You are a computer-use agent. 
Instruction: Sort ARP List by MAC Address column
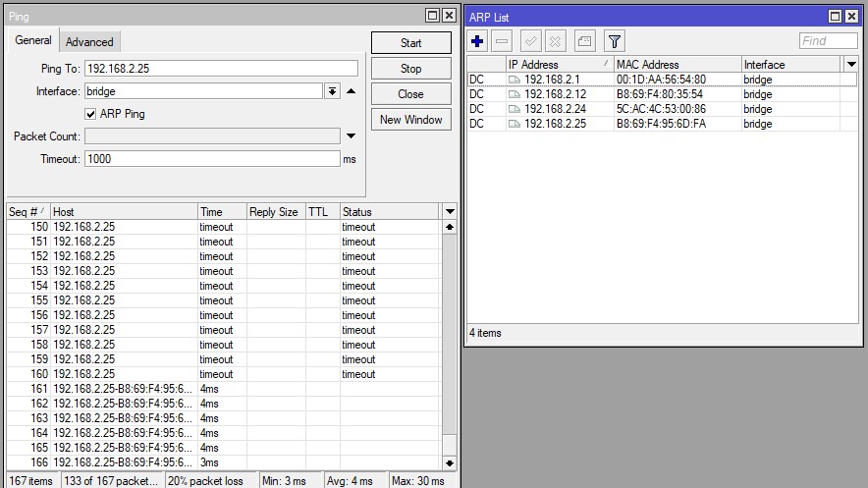[x=678, y=64]
